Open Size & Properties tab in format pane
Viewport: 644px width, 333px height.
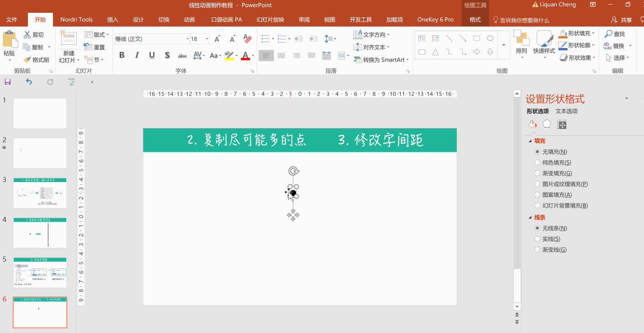pos(562,124)
